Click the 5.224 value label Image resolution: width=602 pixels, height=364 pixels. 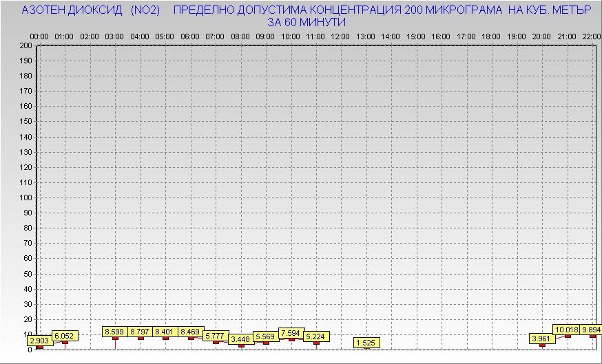317,336
